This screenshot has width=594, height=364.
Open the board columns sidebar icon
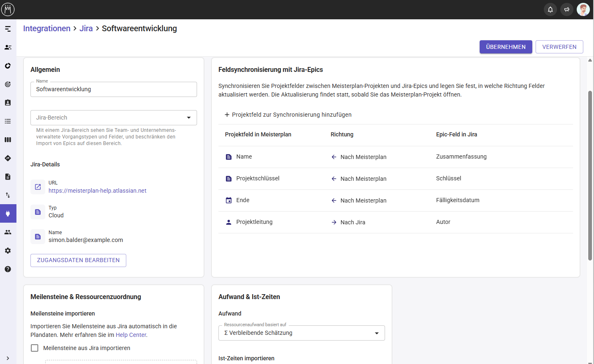pyautogui.click(x=8, y=140)
